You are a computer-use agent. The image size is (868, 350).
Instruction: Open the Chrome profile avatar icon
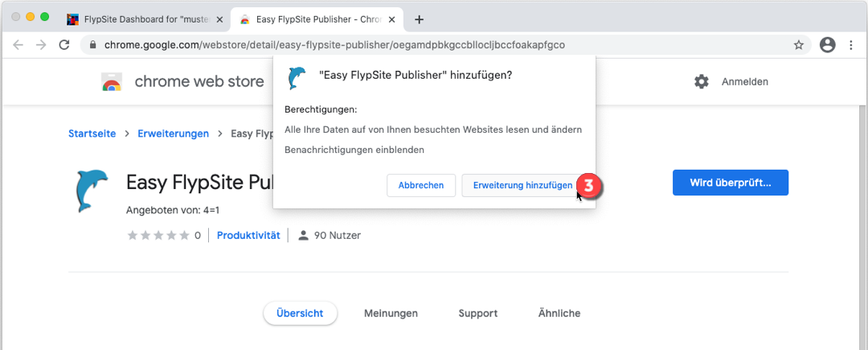click(x=827, y=45)
